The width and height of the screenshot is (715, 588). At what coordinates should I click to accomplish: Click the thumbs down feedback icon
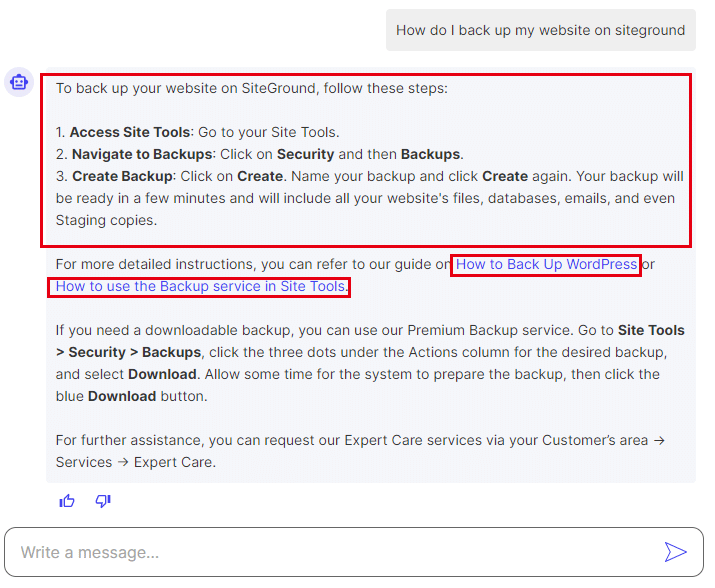[x=103, y=501]
